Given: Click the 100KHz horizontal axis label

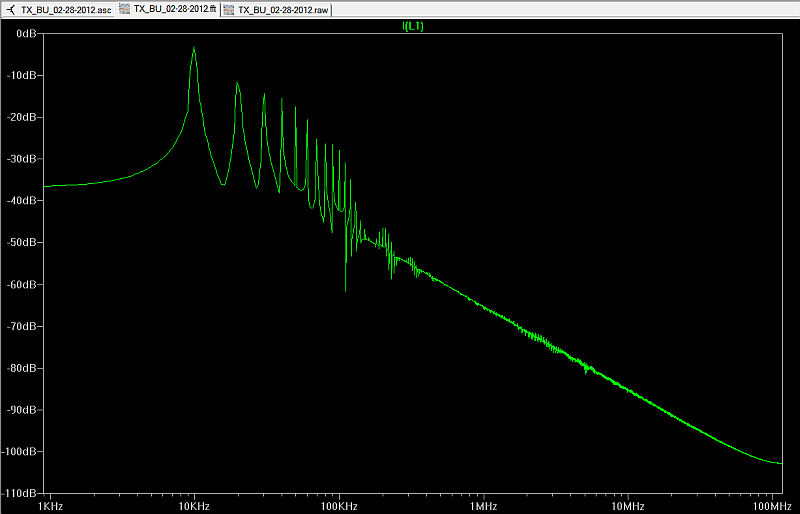Looking at the screenshot, I should click(339, 507).
